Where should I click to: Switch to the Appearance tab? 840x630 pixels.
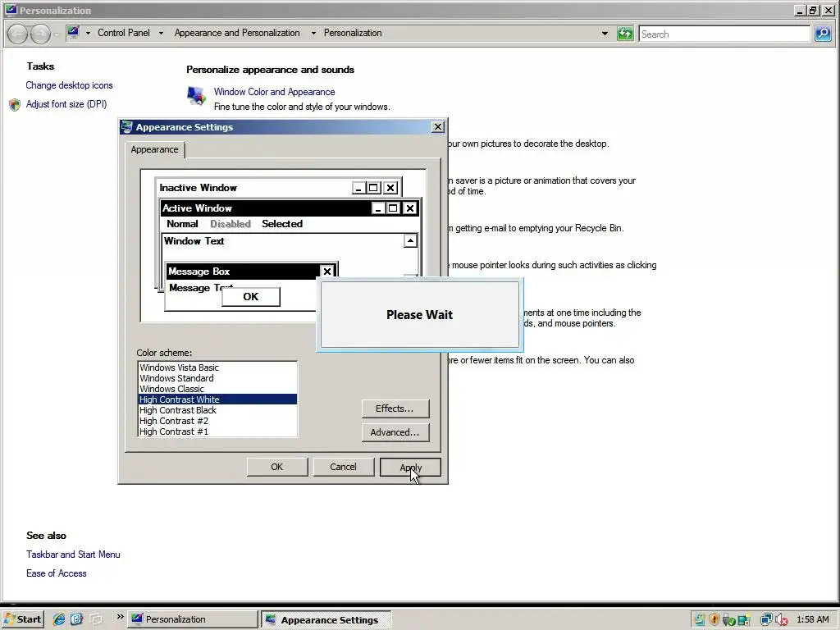click(154, 149)
